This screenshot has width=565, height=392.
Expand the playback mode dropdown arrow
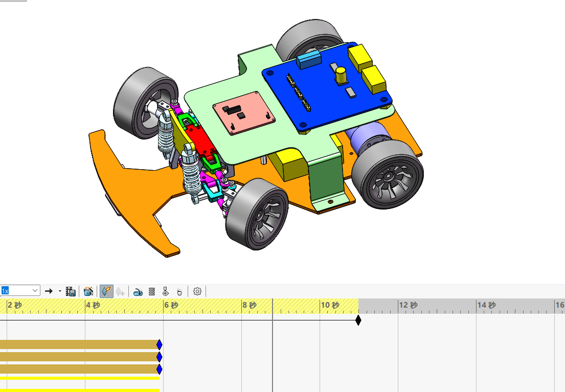[60, 291]
